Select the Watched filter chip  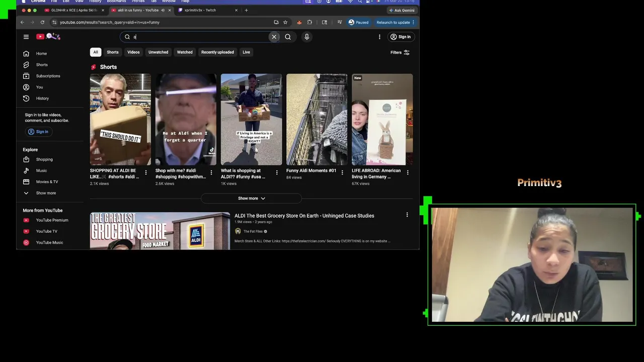coord(185,52)
